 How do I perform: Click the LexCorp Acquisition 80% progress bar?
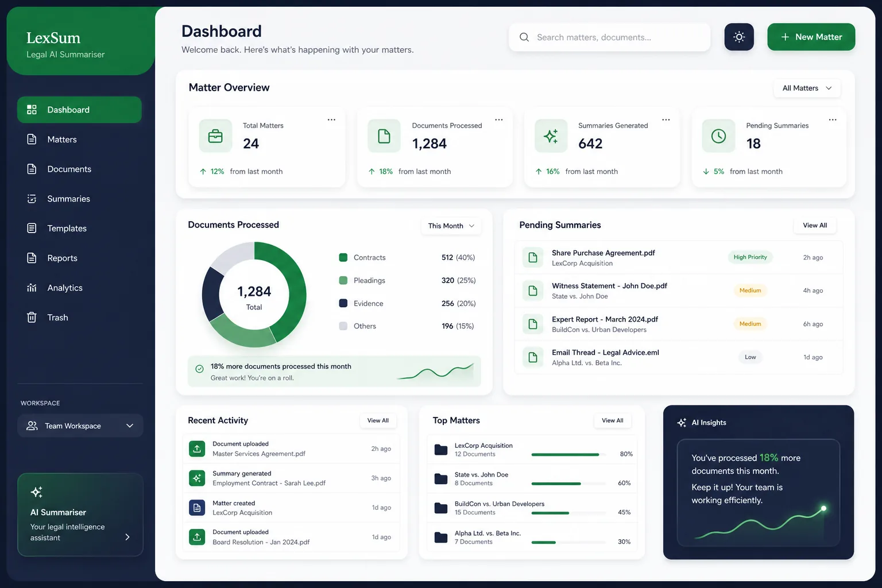click(568, 454)
